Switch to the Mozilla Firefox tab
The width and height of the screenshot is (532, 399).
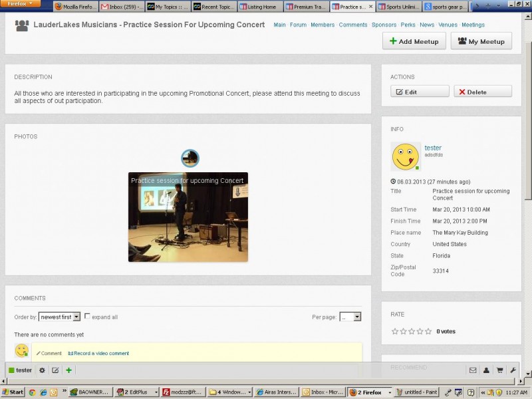pyautogui.click(x=76, y=7)
